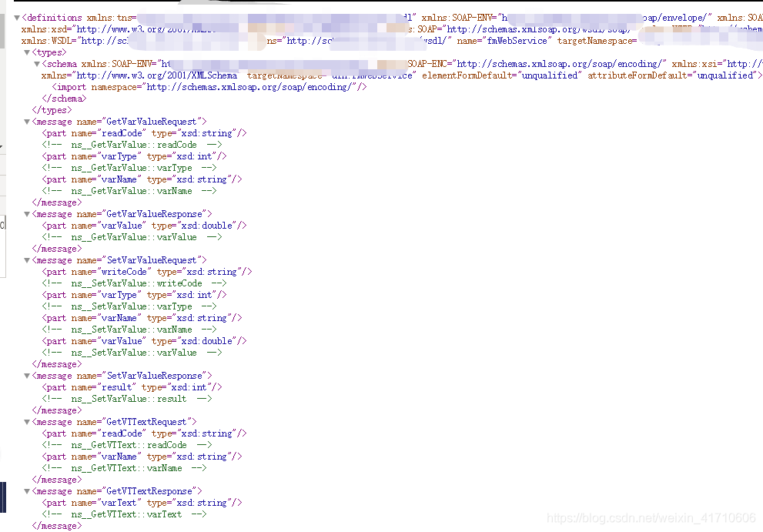The width and height of the screenshot is (763, 532).
Task: Click the part varName line in SetVarValueRequest
Action: (x=142, y=318)
